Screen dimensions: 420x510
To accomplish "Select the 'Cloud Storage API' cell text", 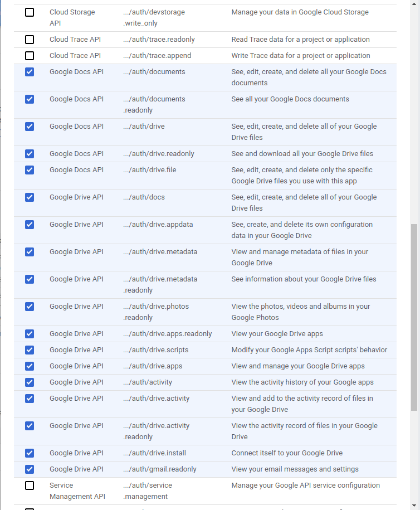I will (72, 18).
